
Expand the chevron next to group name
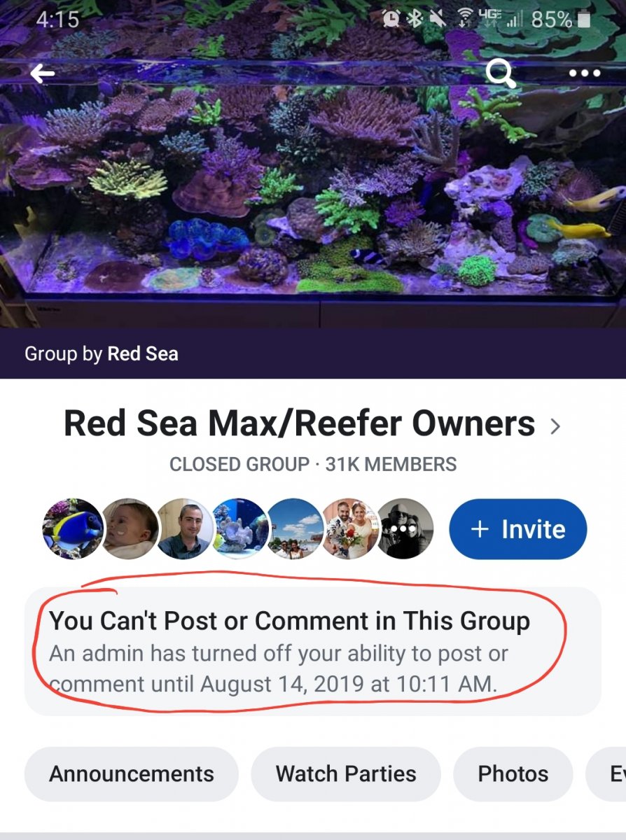point(555,426)
